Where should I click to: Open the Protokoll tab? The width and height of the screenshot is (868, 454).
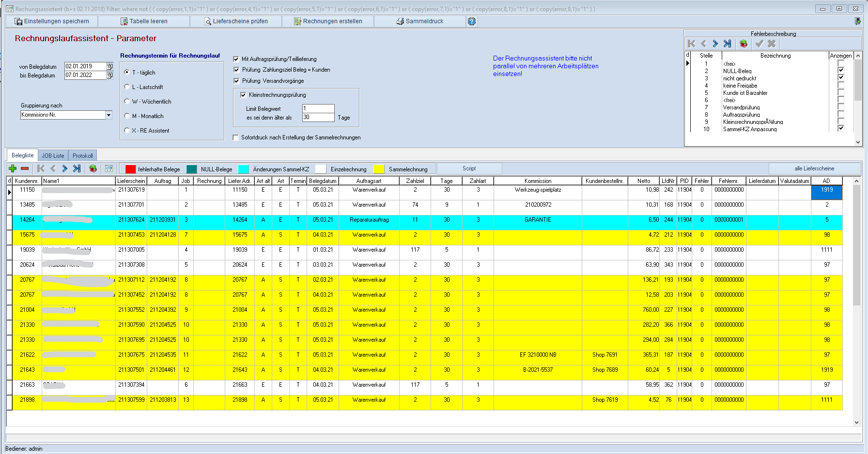click(x=83, y=156)
